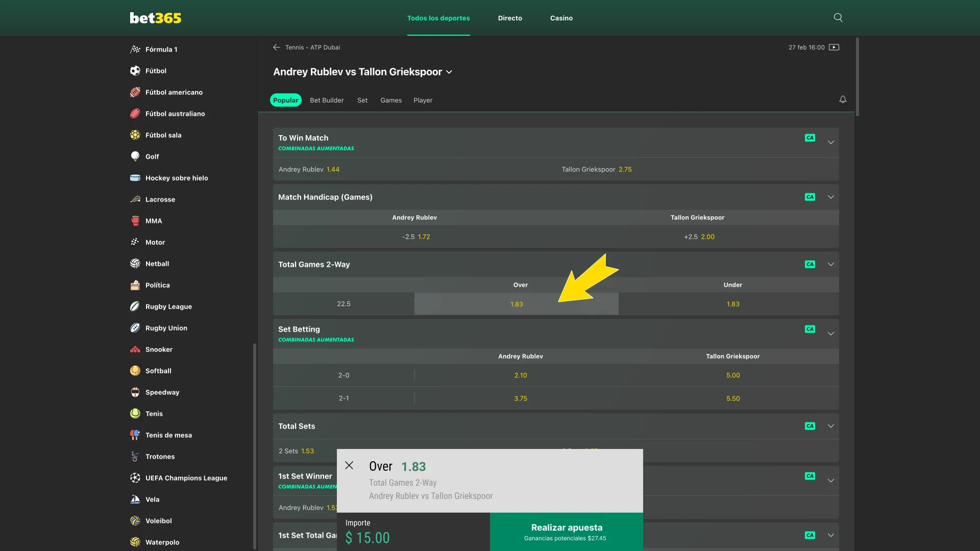Select the Tenis sport icon
Image resolution: width=980 pixels, height=551 pixels.
pyautogui.click(x=135, y=413)
